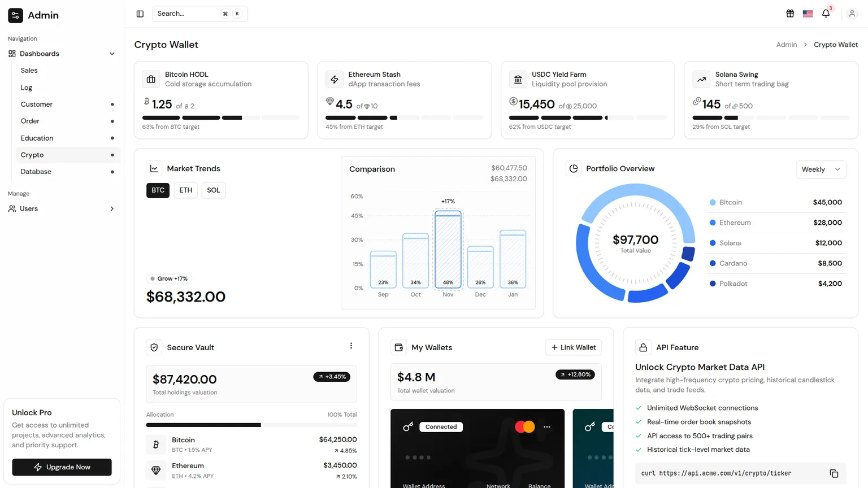Toggle the sidebar panel icon
868x488 pixels.
tap(140, 14)
